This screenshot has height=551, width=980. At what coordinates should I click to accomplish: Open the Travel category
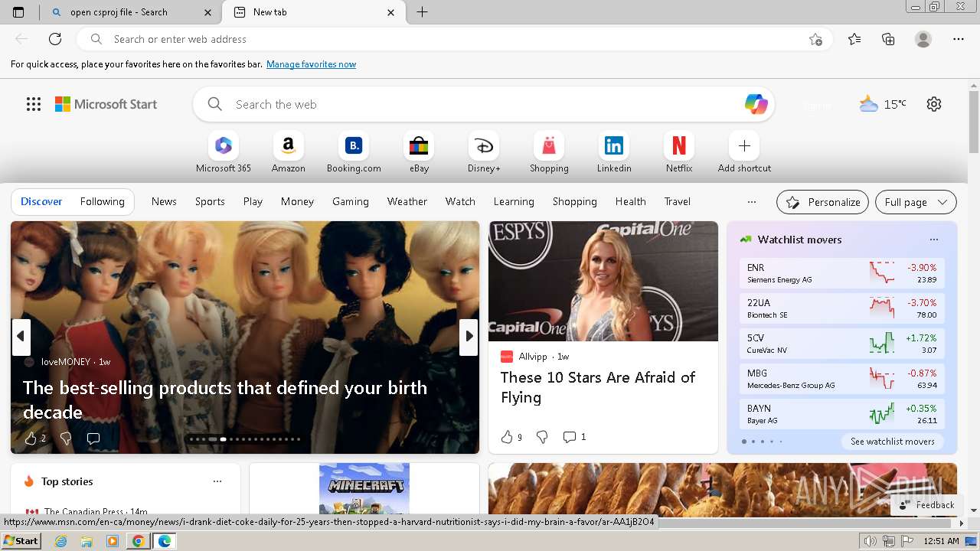678,201
